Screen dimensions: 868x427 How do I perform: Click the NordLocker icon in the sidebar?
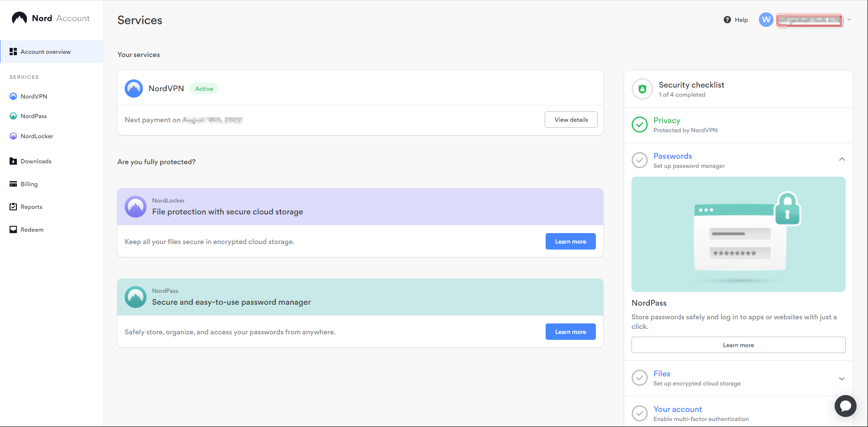click(13, 136)
